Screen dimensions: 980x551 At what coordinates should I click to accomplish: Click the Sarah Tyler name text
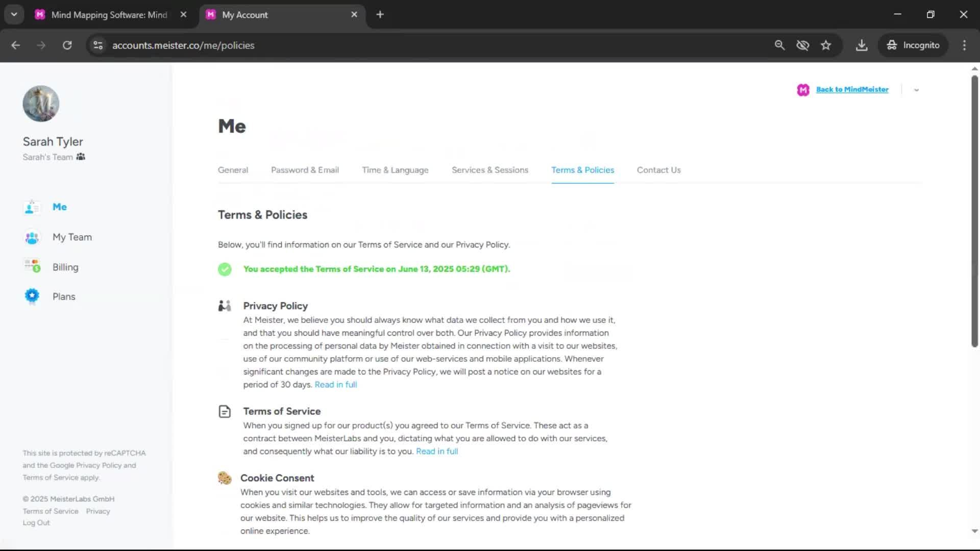(x=53, y=142)
